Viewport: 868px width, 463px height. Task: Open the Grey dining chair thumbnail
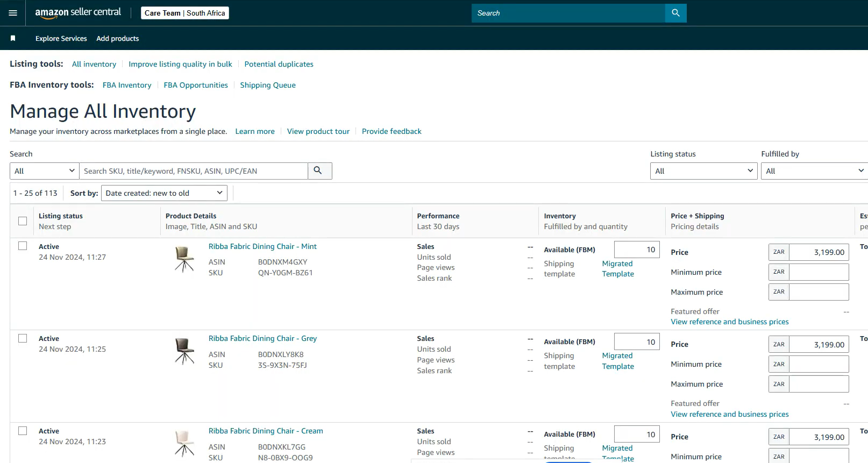coord(184,351)
